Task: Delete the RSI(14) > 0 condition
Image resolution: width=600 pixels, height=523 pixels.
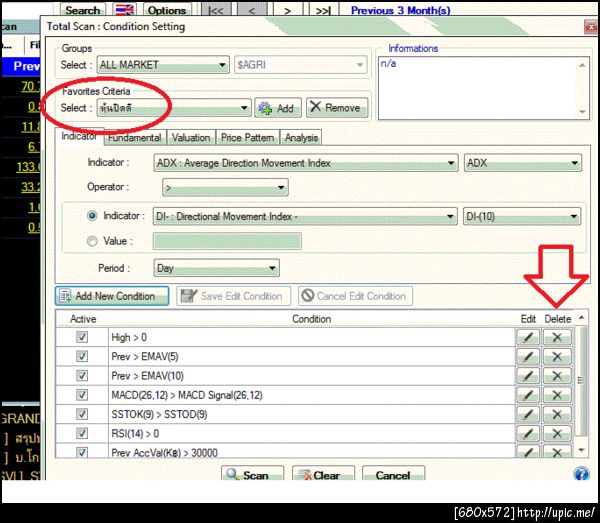Action: (557, 433)
